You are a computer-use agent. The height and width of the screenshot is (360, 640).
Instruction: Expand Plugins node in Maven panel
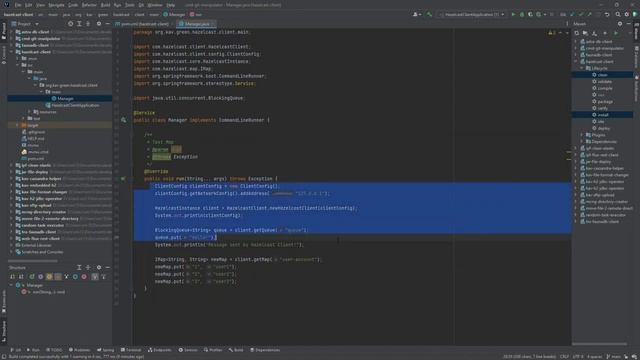[x=582, y=135]
